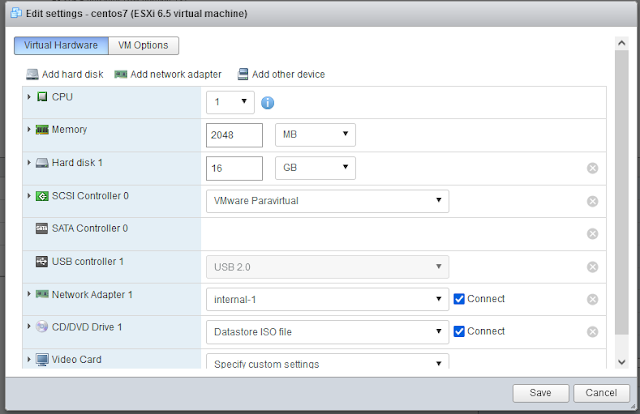This screenshot has height=414, width=640.
Task: Click the Add other device icon
Action: [243, 74]
